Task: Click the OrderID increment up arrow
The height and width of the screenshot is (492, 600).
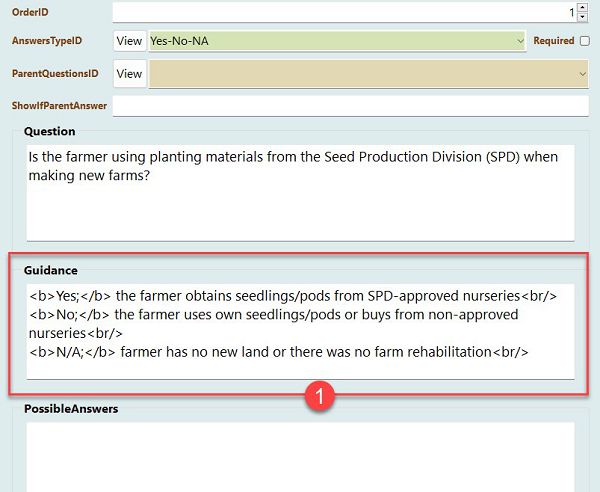Action: [582, 7]
